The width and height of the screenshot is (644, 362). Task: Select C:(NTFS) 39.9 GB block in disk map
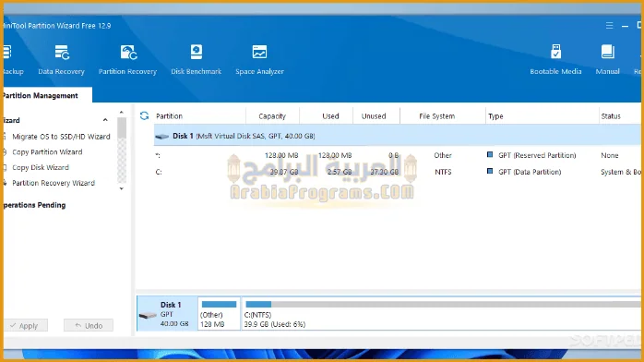pyautogui.click(x=441, y=314)
